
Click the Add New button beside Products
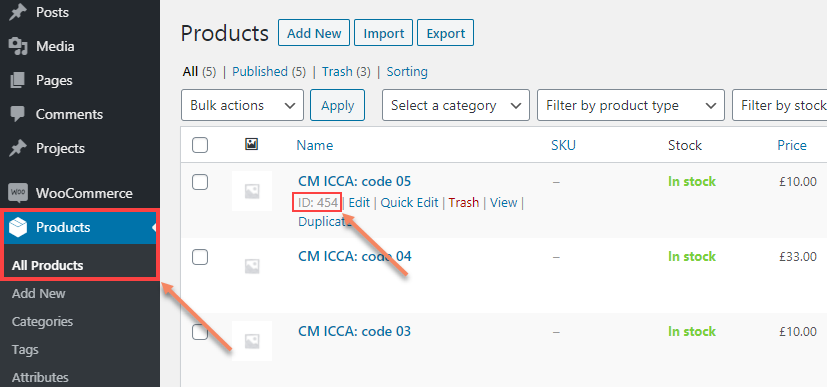click(x=314, y=33)
